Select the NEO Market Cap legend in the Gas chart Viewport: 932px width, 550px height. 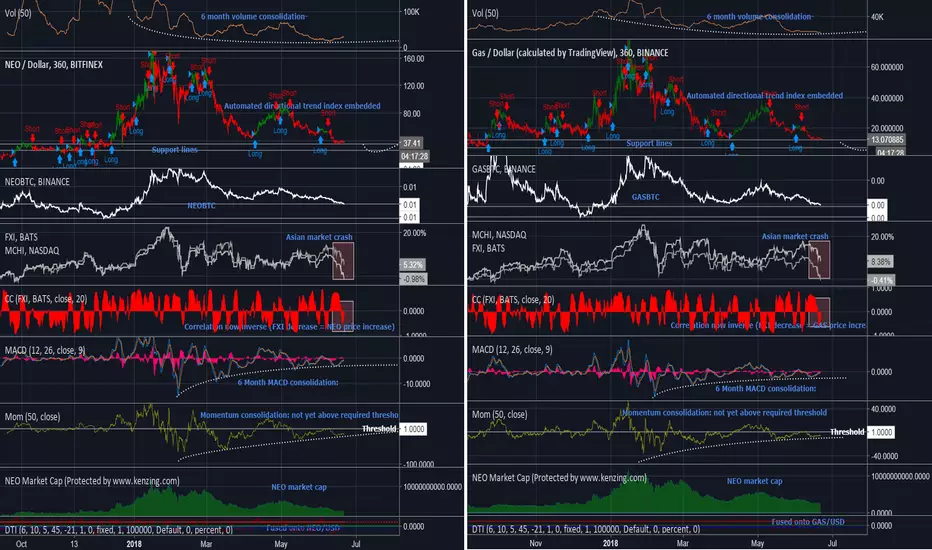coord(559,477)
